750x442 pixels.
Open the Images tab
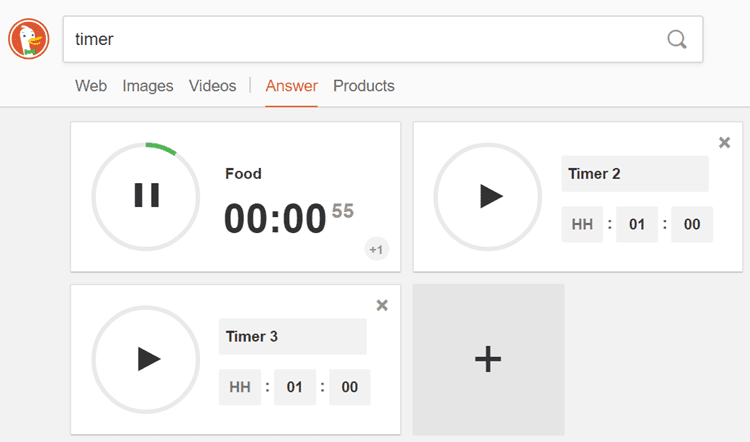(x=148, y=86)
